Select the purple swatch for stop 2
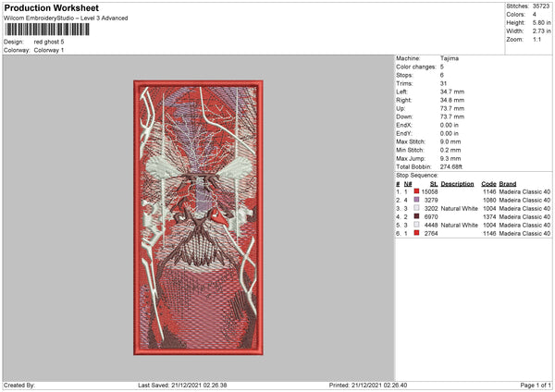This screenshot has height=392, width=555. [417, 200]
